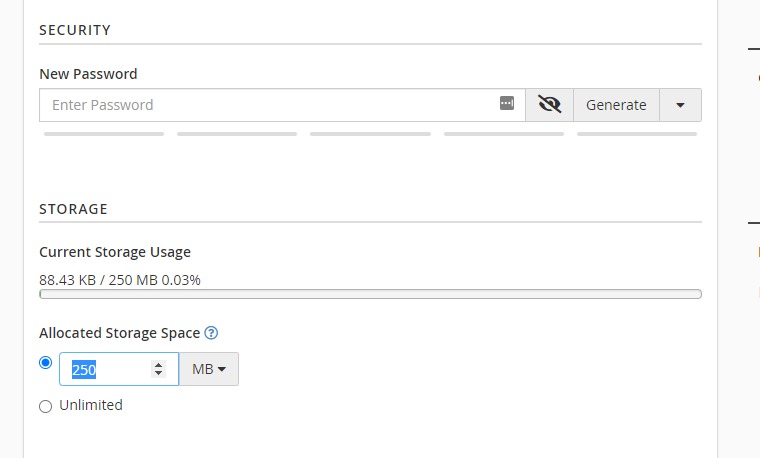Click the password manager icon in password field
The width and height of the screenshot is (760, 458).
pyautogui.click(x=507, y=104)
